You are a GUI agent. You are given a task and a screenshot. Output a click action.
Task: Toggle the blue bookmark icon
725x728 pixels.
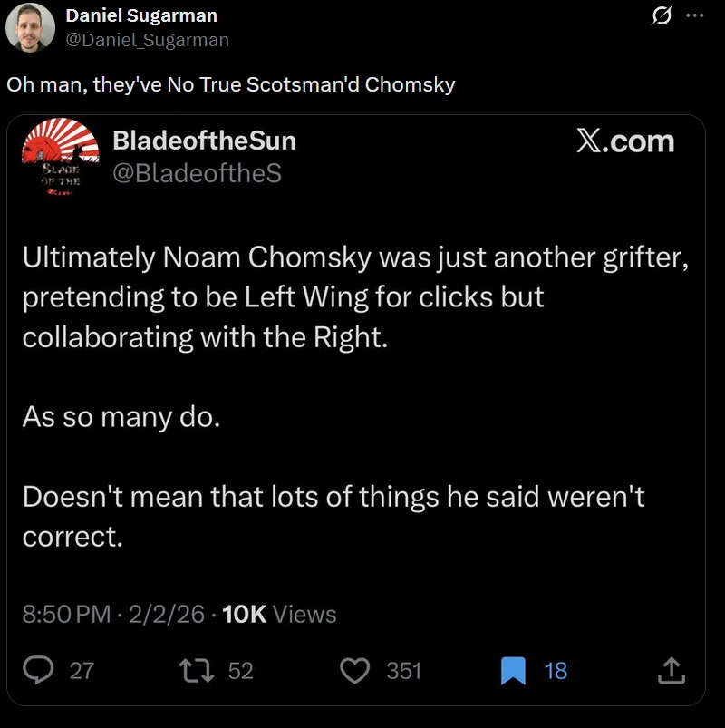513,670
